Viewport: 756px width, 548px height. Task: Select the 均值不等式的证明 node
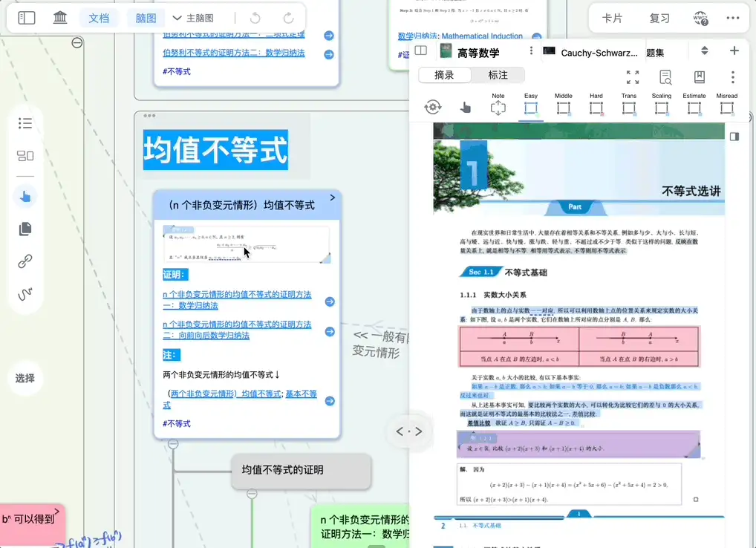pos(302,470)
